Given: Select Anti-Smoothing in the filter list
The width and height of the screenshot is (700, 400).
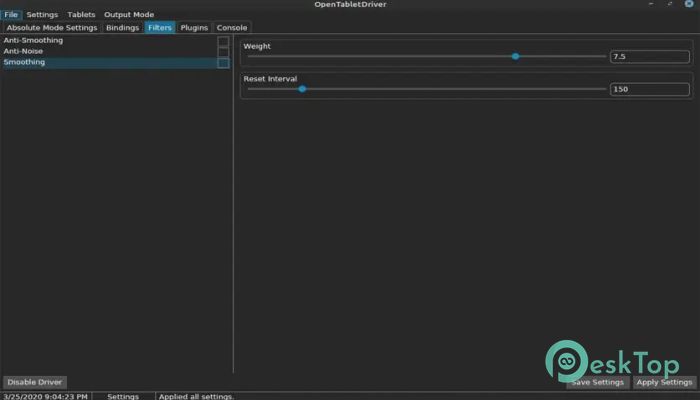Looking at the screenshot, I should pos(33,40).
